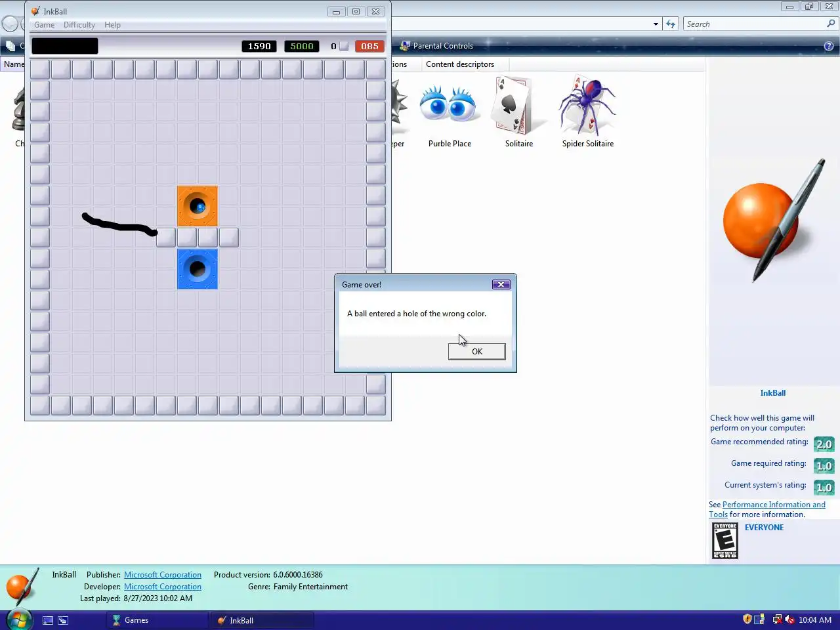Screen dimensions: 840x630
Task: Open the Help menu in InkBall
Action: (112, 25)
